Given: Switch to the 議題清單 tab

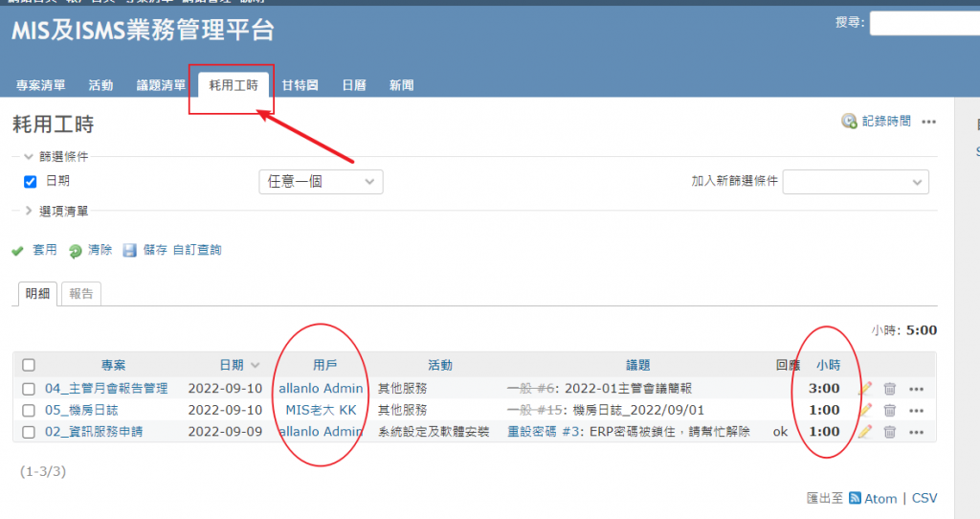Looking at the screenshot, I should 161,85.
